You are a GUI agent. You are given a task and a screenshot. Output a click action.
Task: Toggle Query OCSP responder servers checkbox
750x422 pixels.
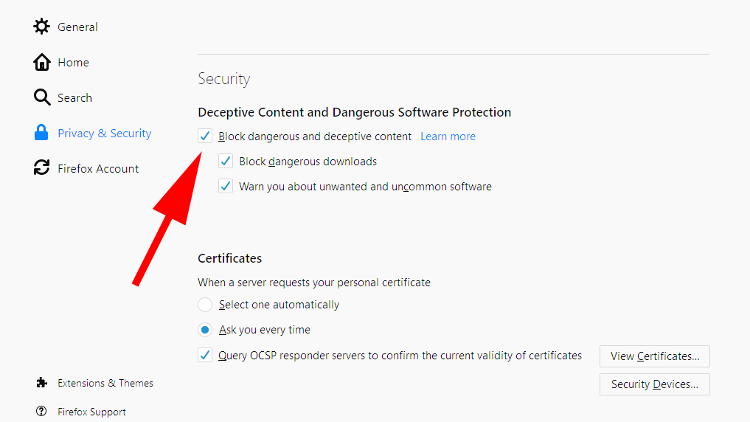pyautogui.click(x=205, y=355)
